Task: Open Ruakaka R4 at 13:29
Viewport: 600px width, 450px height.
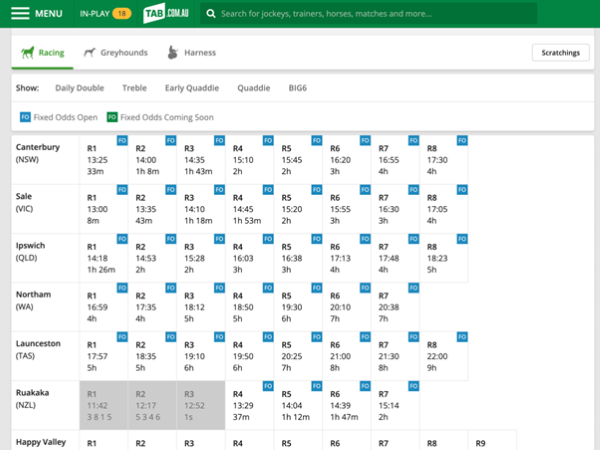Action: (249, 405)
